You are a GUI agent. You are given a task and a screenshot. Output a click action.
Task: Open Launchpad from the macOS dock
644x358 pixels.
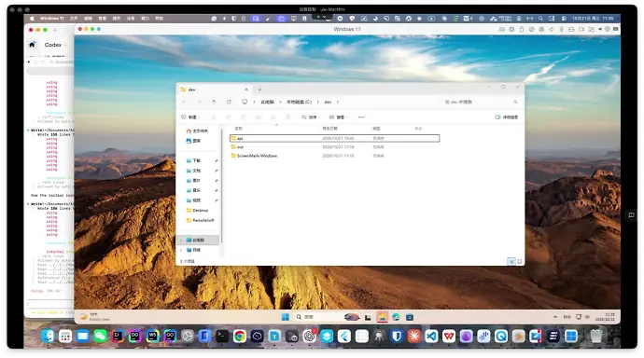tap(65, 337)
